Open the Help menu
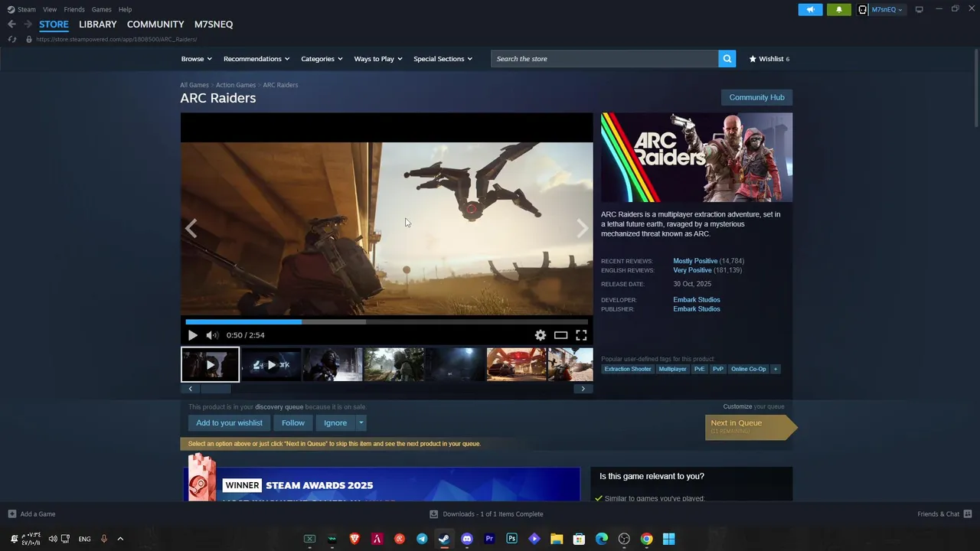 pyautogui.click(x=125, y=9)
